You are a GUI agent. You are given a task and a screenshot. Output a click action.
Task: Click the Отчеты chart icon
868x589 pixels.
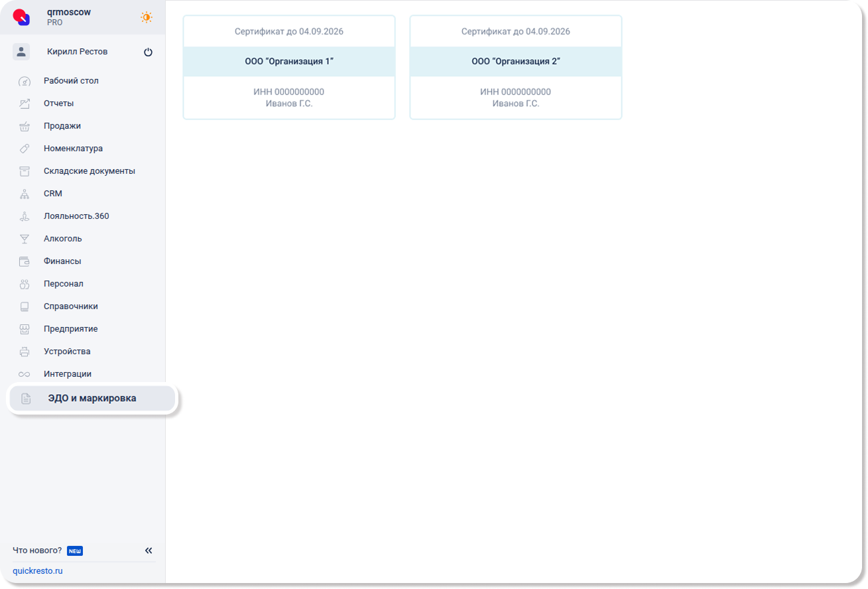click(25, 103)
